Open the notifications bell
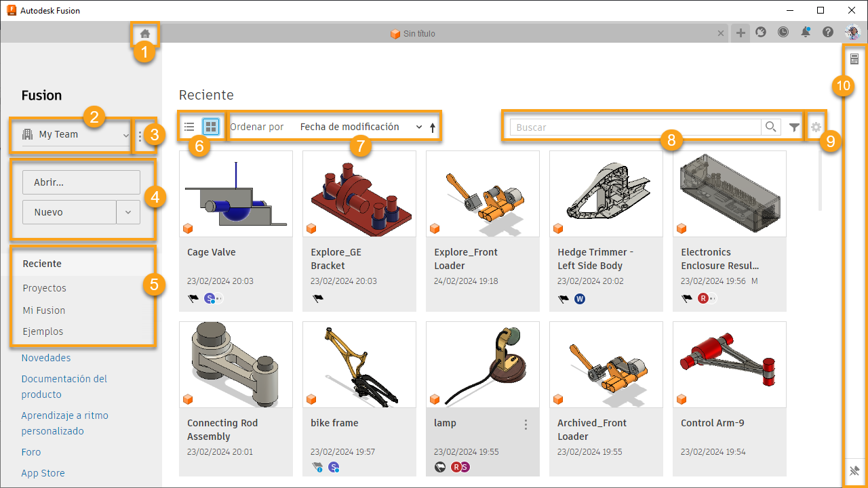 [x=806, y=32]
